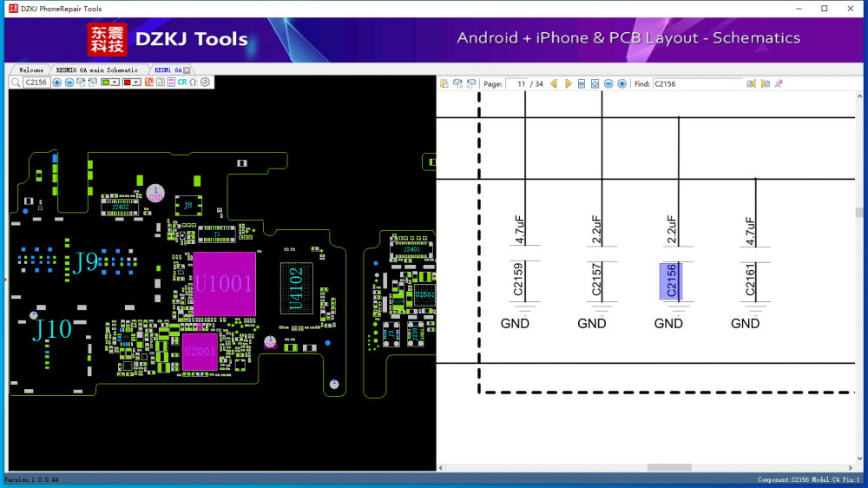The height and width of the screenshot is (488, 868).
Task: Click the PCB component search field
Action: pyautogui.click(x=36, y=82)
